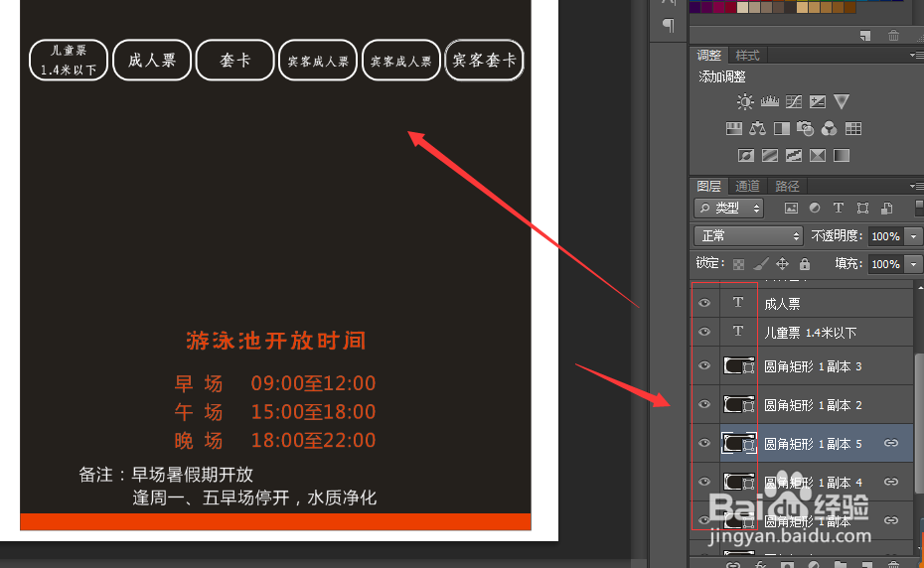Add an Exposure adjustment
This screenshot has width=924, height=568.
(x=818, y=102)
